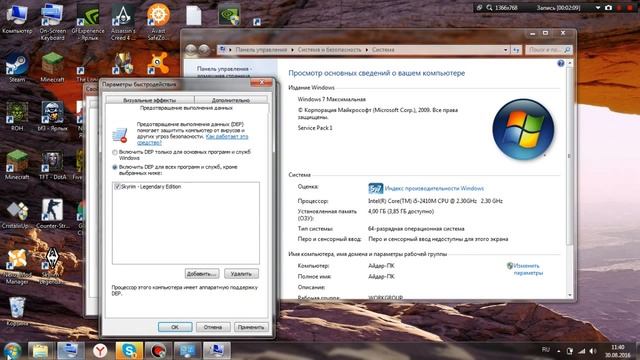Open recorder bar dropdown arrow
The image size is (640, 360).
click(x=598, y=7)
